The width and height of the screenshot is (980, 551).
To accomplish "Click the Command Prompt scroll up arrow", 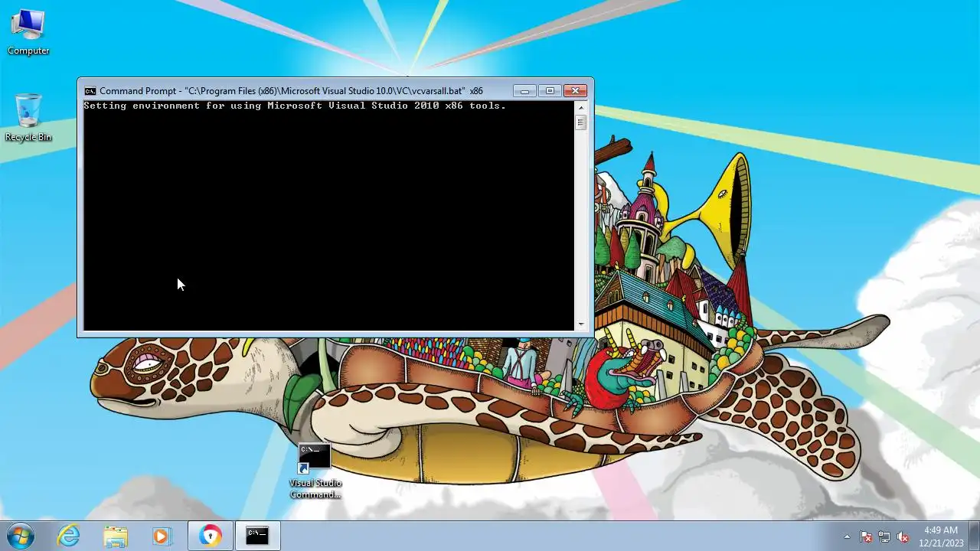I will coord(581,107).
